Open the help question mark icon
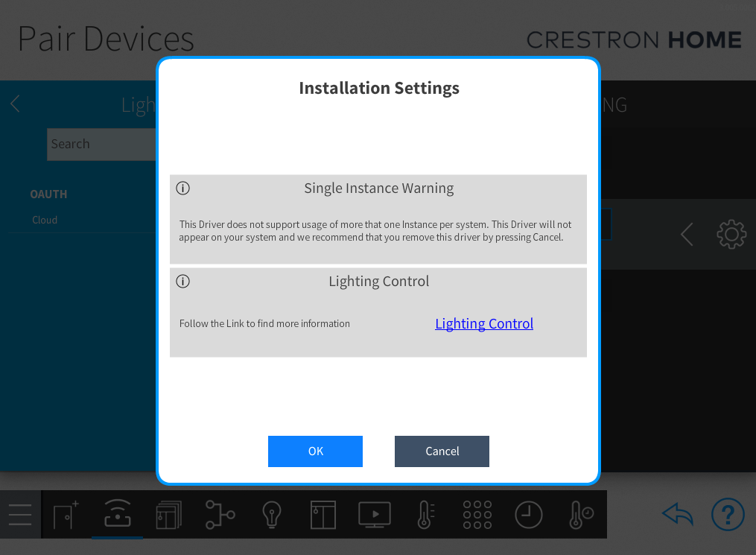The image size is (756, 555). (x=728, y=514)
